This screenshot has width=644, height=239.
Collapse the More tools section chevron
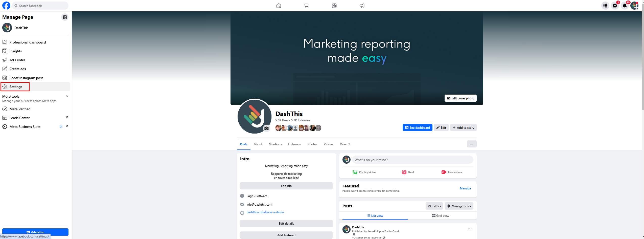click(x=67, y=96)
